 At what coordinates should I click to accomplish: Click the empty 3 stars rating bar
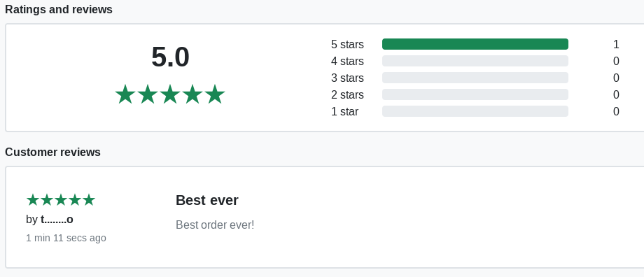[x=475, y=78]
